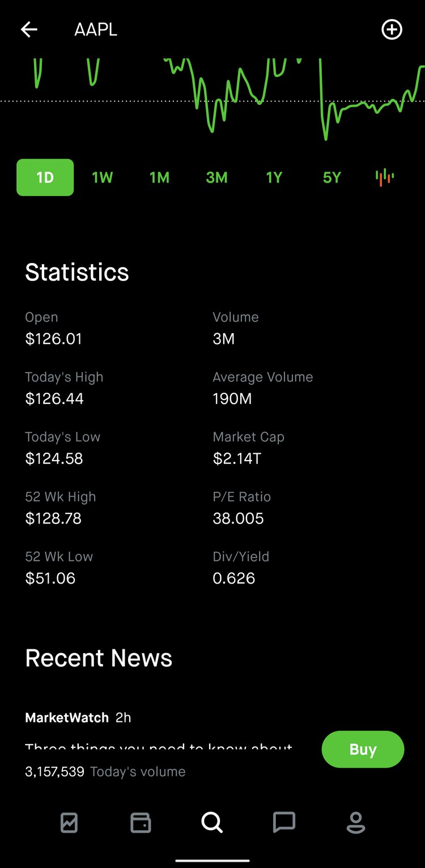Select the 1Y range tab
The width and height of the screenshot is (425, 868).
click(x=274, y=177)
